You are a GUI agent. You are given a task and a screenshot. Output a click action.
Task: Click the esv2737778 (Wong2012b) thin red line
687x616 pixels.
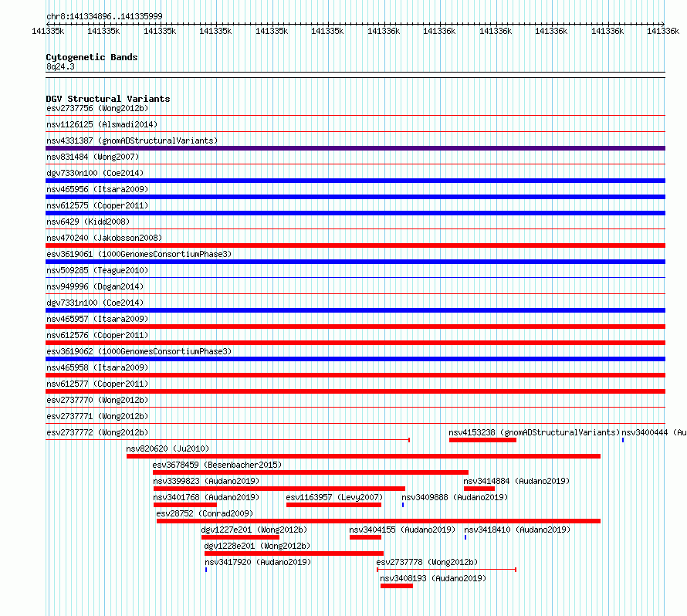point(446,570)
